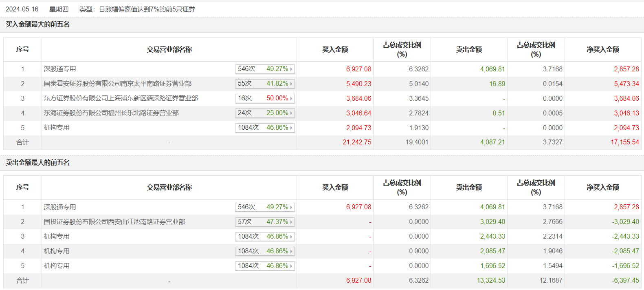Click the arrow icon beside 25.00% rate
644x290 pixels.
(291, 113)
